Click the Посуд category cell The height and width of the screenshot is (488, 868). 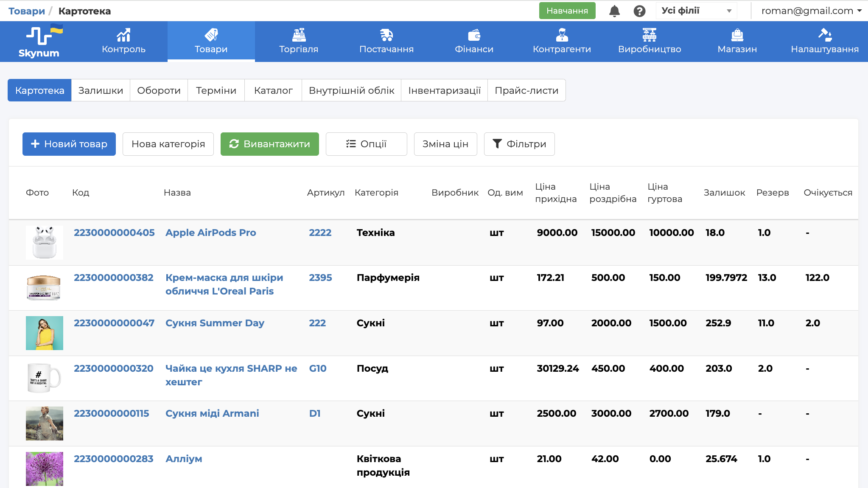pyautogui.click(x=372, y=368)
